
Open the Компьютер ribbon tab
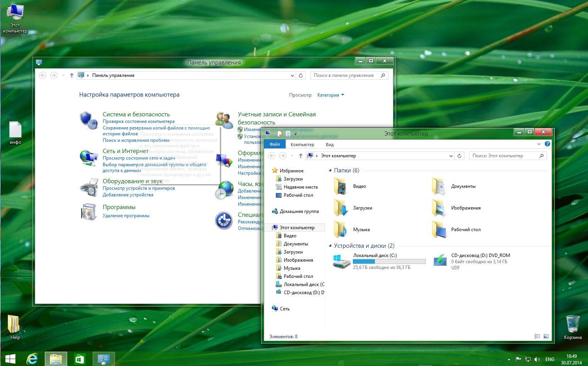coord(302,145)
